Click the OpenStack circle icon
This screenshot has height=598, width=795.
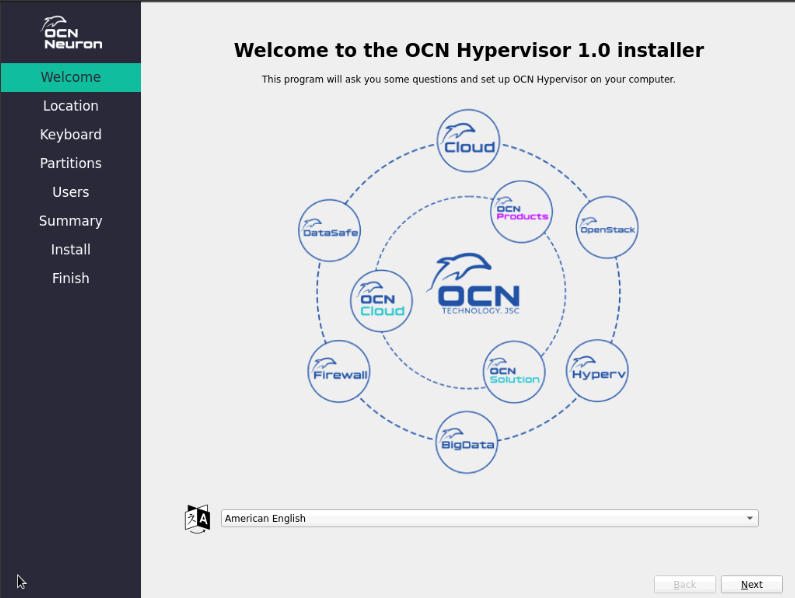607,226
